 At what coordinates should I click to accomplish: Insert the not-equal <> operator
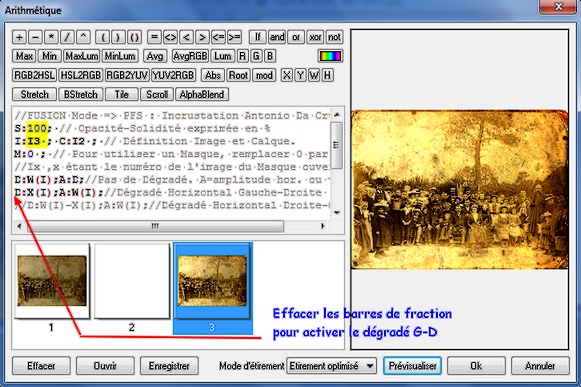click(x=170, y=37)
